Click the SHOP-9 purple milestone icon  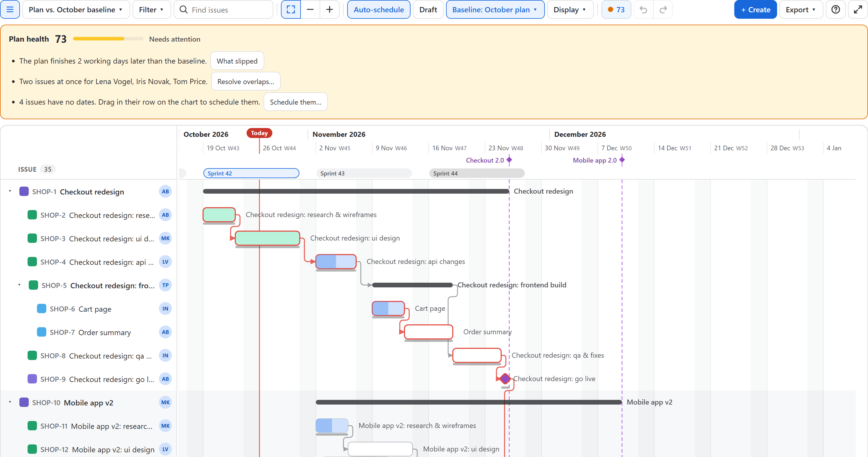pyautogui.click(x=32, y=379)
